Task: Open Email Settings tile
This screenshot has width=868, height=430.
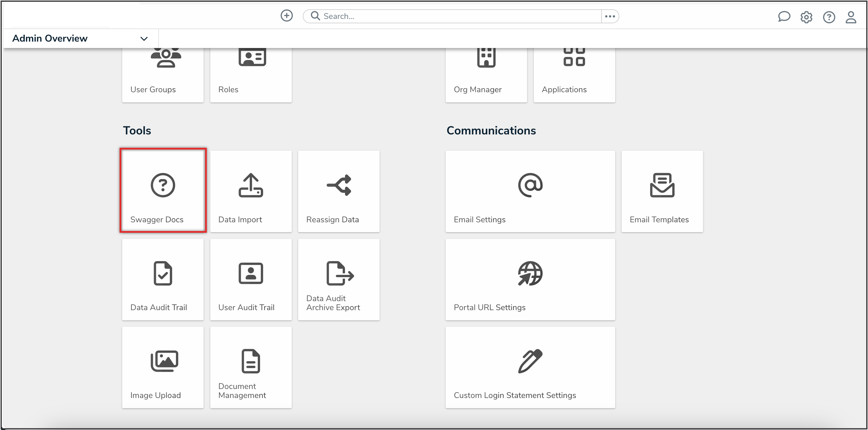Action: pos(530,191)
